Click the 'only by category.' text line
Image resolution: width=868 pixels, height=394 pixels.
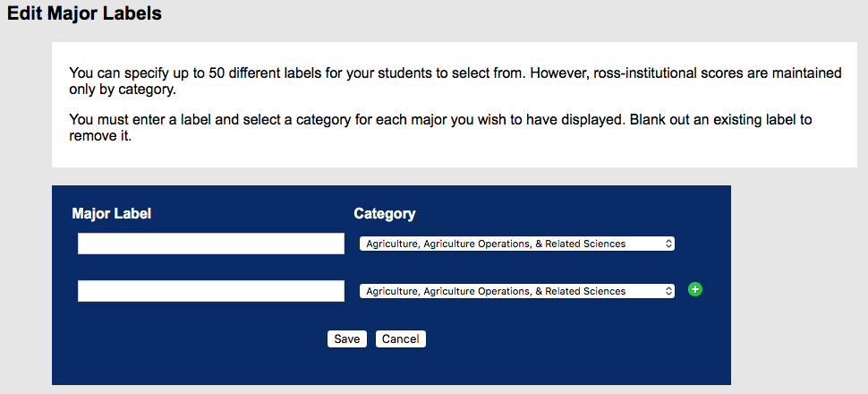coord(123,90)
